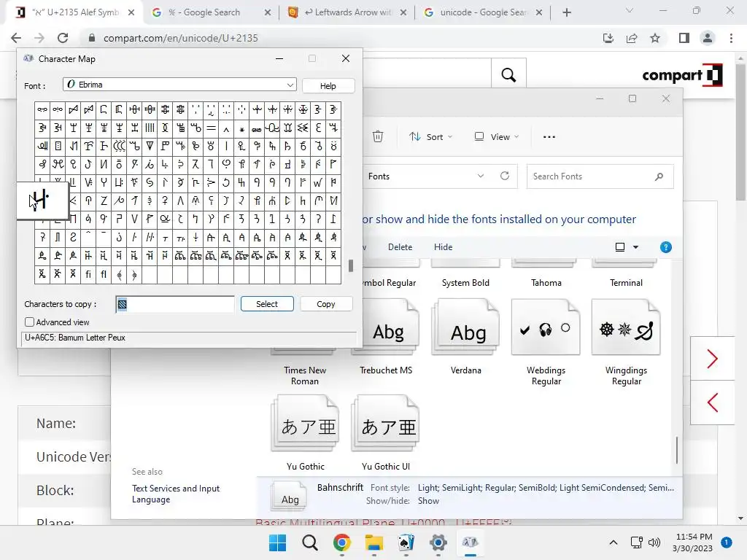This screenshot has height=560, width=747.
Task: Open Settings gear in the taskbar
Action: pos(438,542)
